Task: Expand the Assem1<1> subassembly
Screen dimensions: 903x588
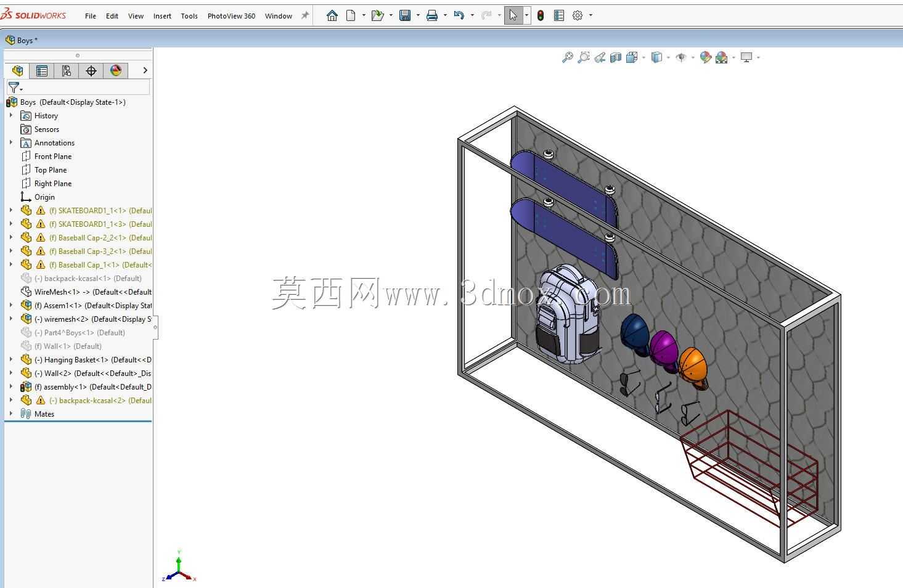Action: pyautogui.click(x=10, y=305)
